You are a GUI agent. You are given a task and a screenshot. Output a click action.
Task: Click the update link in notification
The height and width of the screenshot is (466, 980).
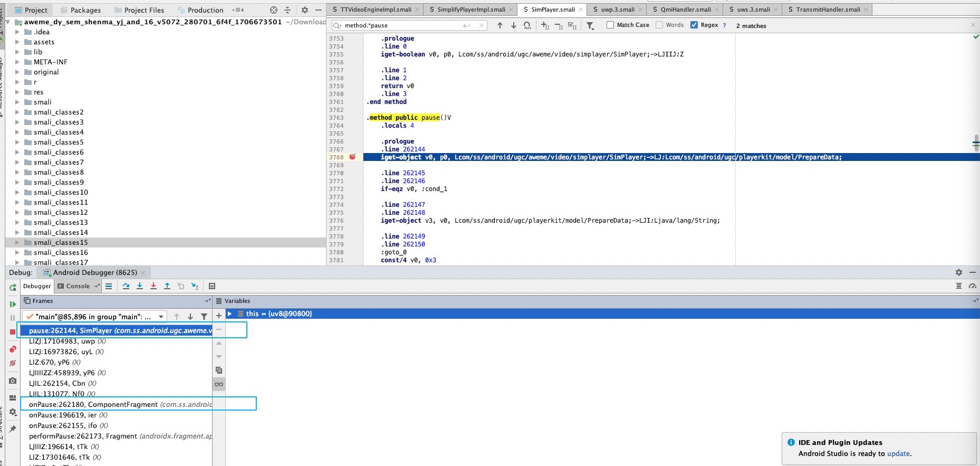pos(898,453)
